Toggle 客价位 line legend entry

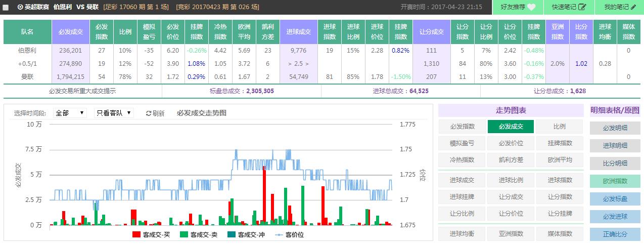click(x=289, y=234)
